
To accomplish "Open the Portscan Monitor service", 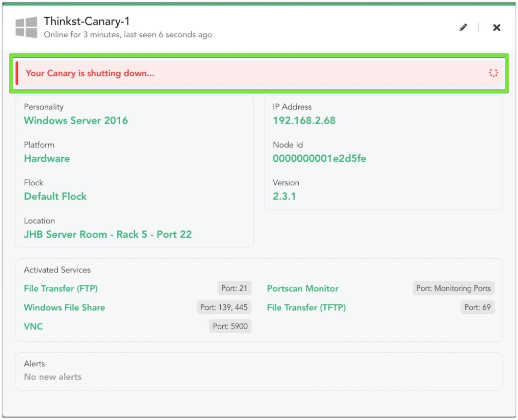I will [x=303, y=288].
